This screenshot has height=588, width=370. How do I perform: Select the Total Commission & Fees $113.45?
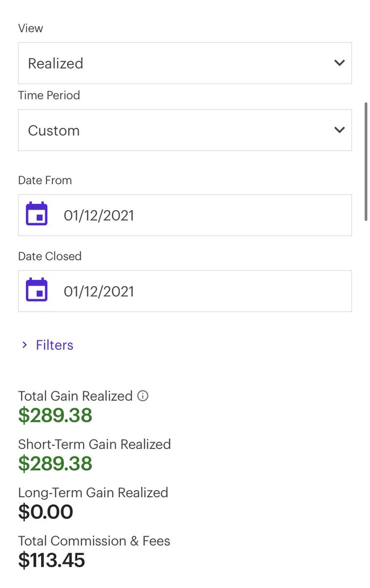tap(51, 560)
